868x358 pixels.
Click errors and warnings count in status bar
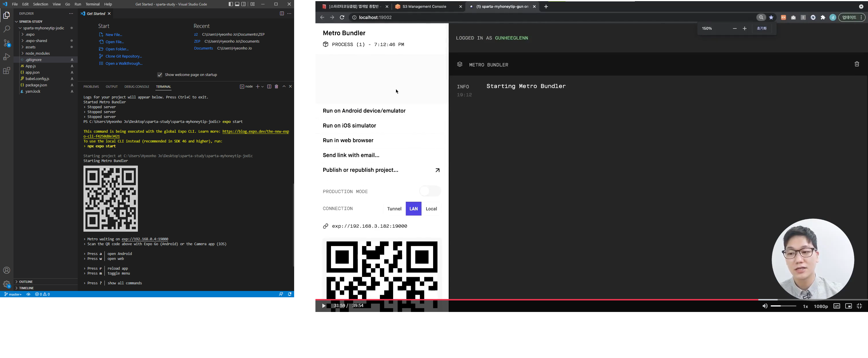pos(43,294)
